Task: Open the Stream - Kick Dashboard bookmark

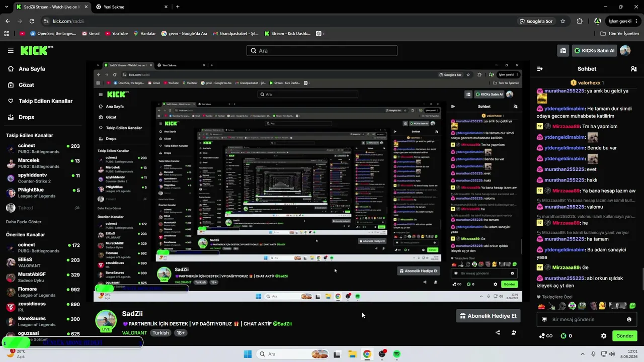Action: tap(287, 34)
